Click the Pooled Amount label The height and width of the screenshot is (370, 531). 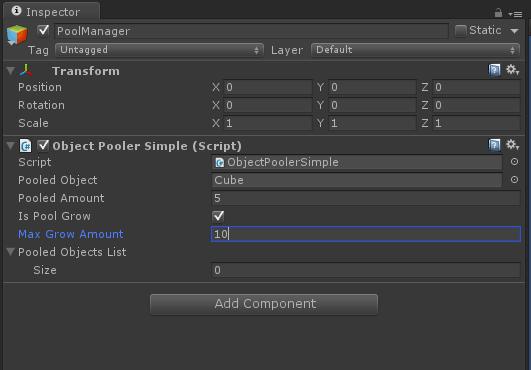coord(61,198)
